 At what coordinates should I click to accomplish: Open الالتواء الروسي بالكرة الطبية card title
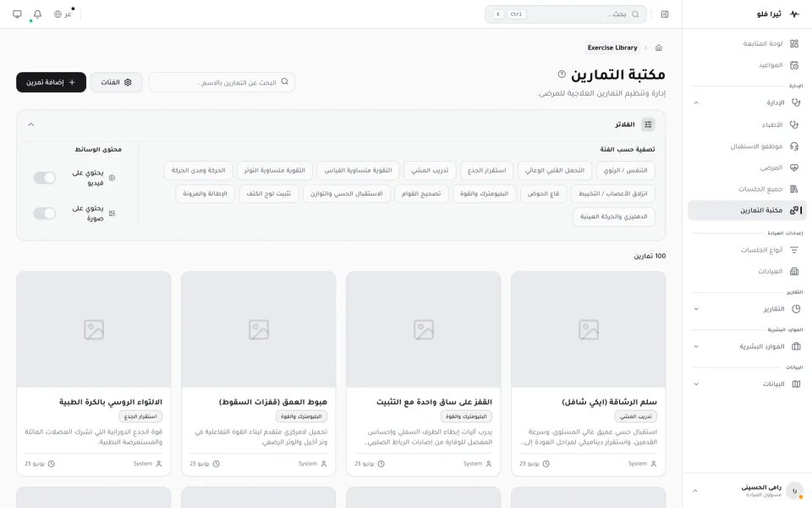[x=110, y=401]
